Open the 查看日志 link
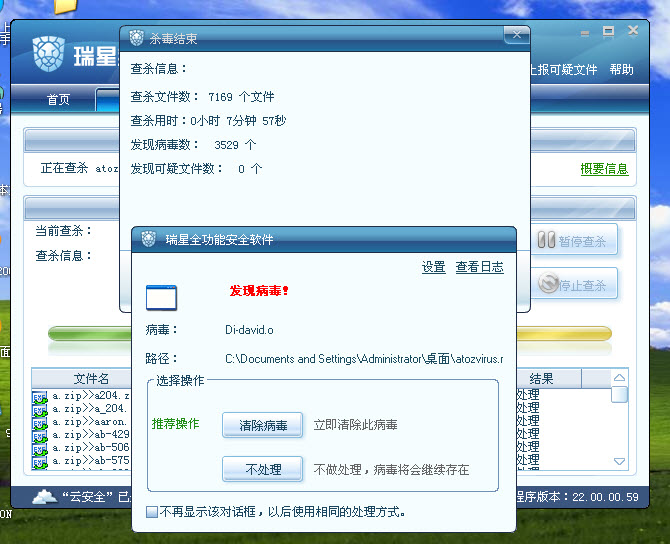Viewport: 670px width, 544px height. 479,267
